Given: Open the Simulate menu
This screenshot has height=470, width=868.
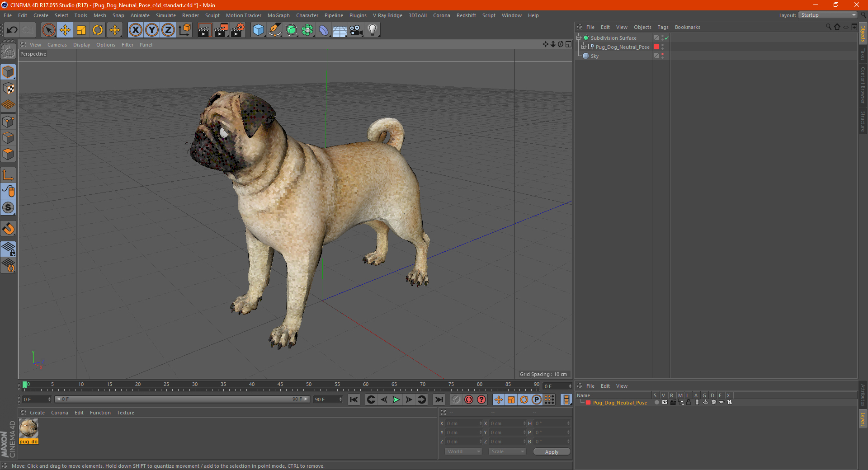Looking at the screenshot, I should 166,15.
